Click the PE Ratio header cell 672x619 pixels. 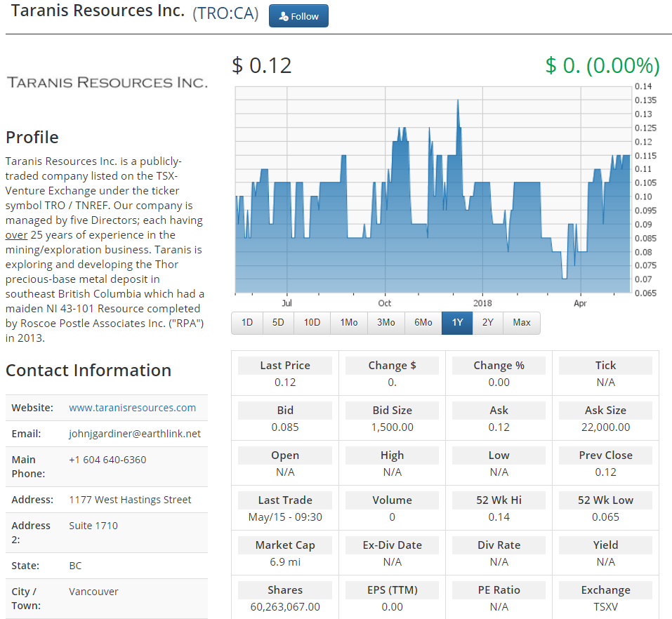point(499,590)
